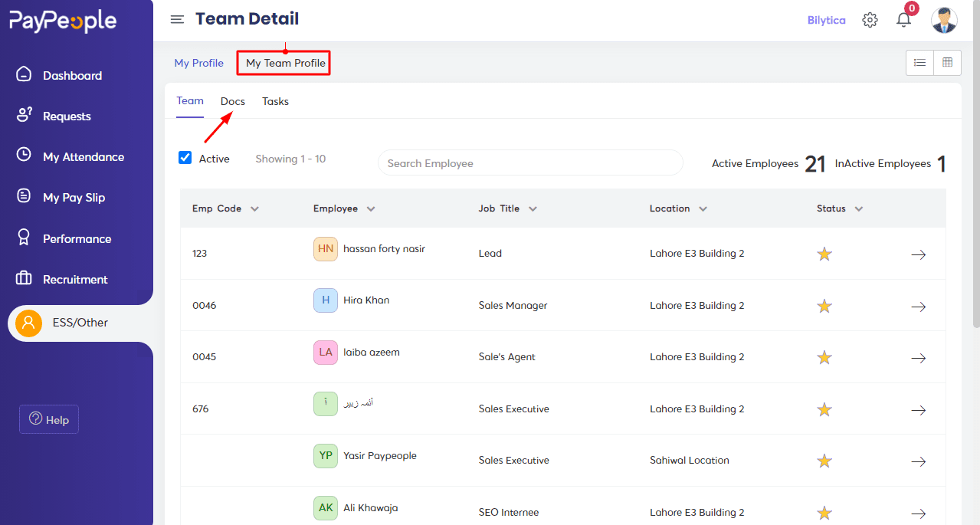Open the Docs sub-tab
This screenshot has height=525, width=980.
[x=233, y=101]
